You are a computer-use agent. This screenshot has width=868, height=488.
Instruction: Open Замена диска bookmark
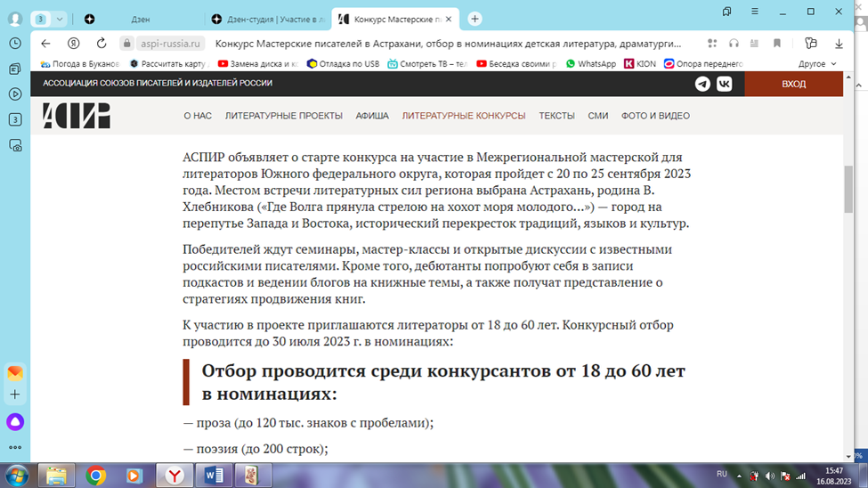click(258, 64)
